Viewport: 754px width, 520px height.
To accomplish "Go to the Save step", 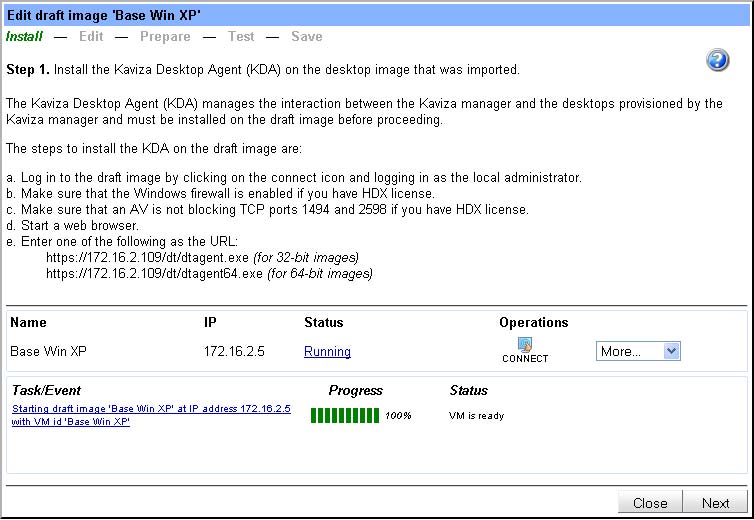I will click(307, 37).
